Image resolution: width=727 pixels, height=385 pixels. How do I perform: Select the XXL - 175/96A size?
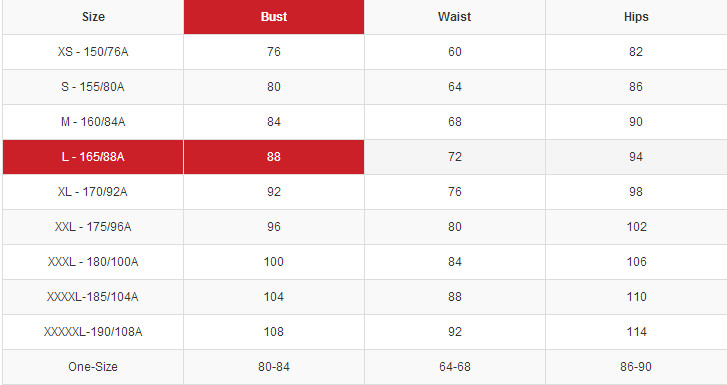coord(93,227)
